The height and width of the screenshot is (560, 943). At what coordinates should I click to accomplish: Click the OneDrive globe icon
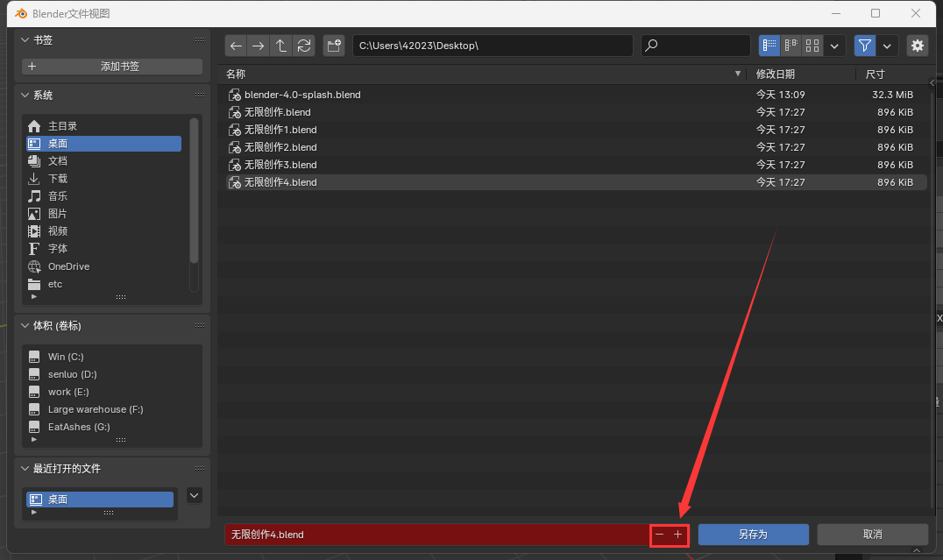(x=34, y=266)
